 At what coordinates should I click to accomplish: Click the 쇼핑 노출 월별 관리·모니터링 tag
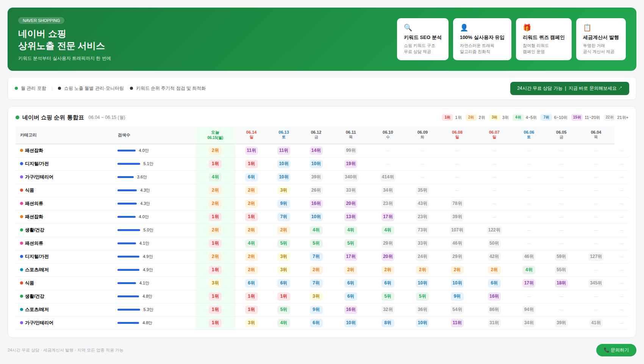(x=91, y=88)
